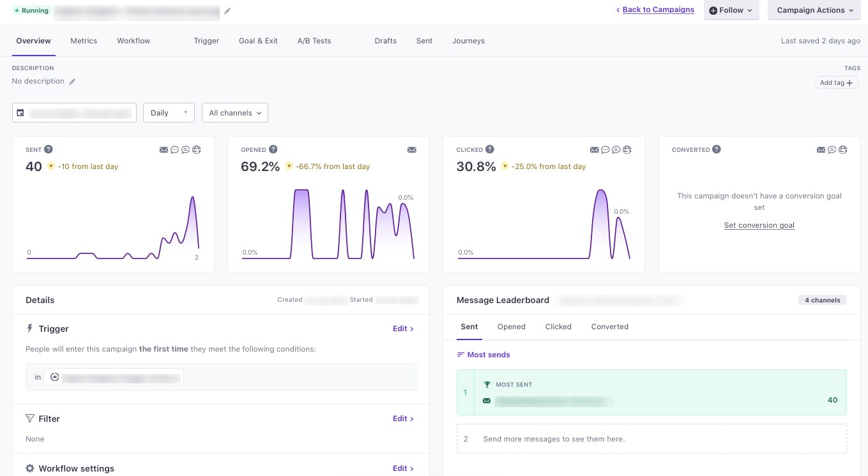
Task: Click the Last saved 2 days ago text
Action: (x=821, y=41)
